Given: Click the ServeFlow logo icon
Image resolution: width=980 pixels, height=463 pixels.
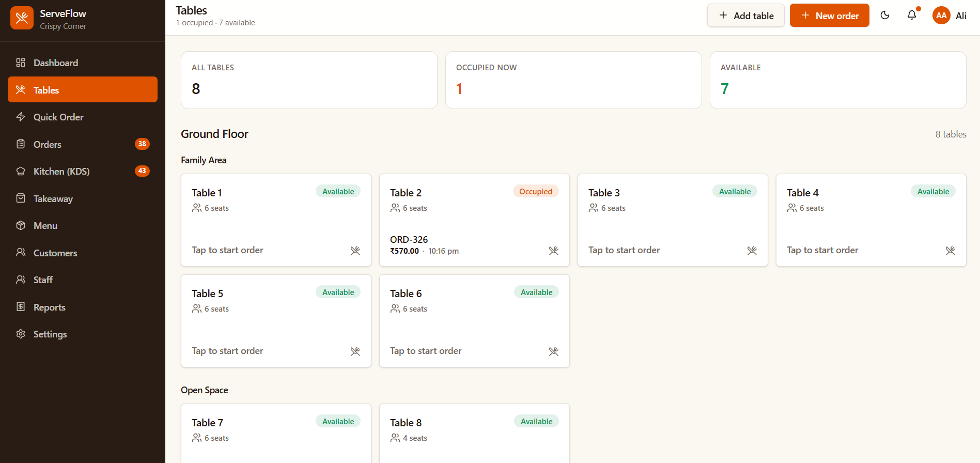Looking at the screenshot, I should pyautogui.click(x=22, y=18).
